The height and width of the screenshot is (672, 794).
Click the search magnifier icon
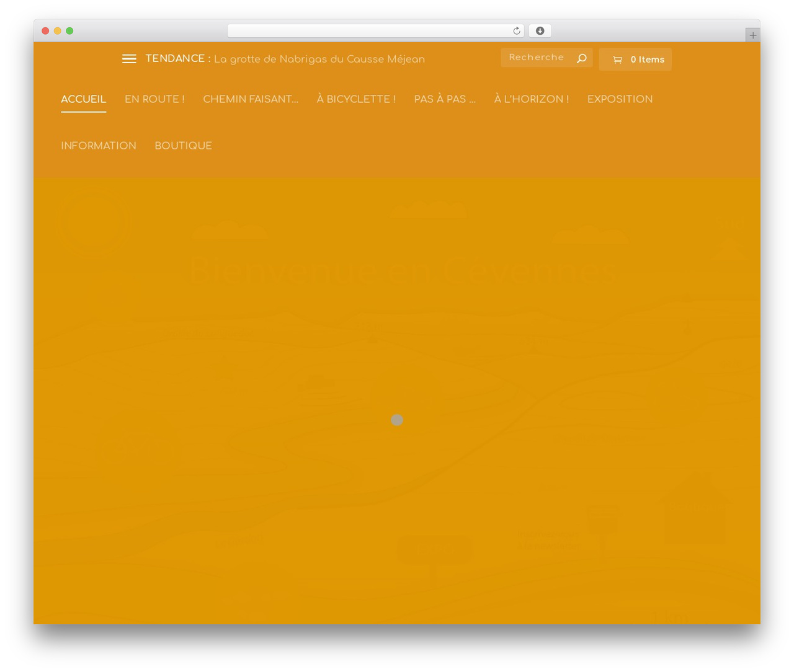coord(581,58)
